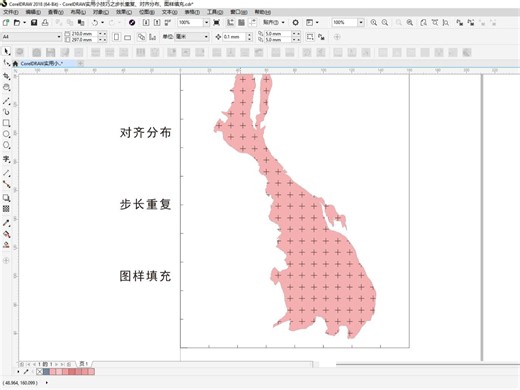The height and width of the screenshot is (390, 520).
Task: Set page to landscape orientation
Action: (x=127, y=37)
